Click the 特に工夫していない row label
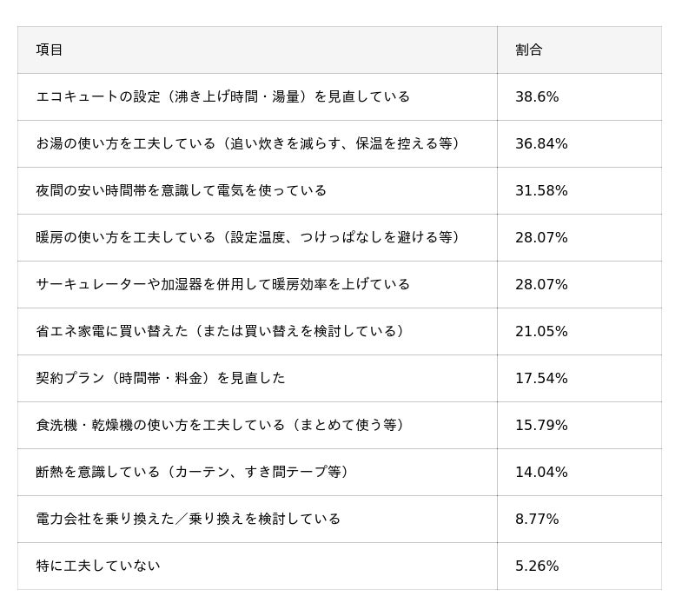695x616 pixels. (98, 566)
